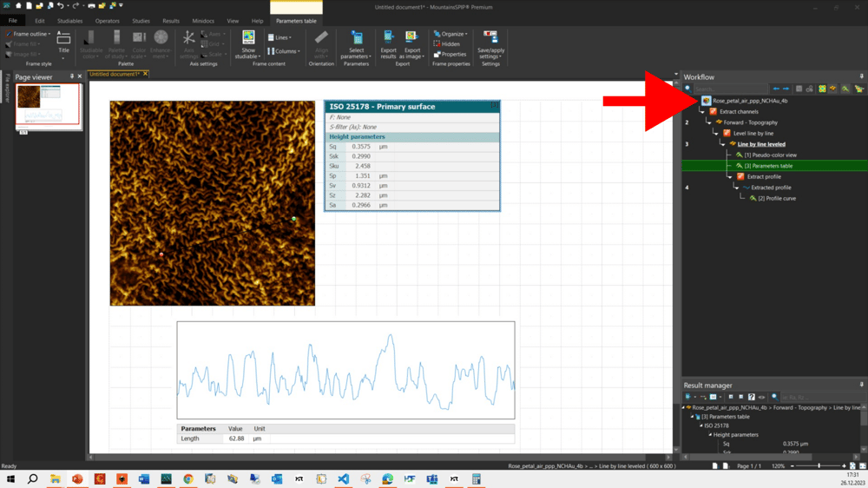Open the File menu
Image resolution: width=868 pixels, height=488 pixels.
[x=12, y=21]
